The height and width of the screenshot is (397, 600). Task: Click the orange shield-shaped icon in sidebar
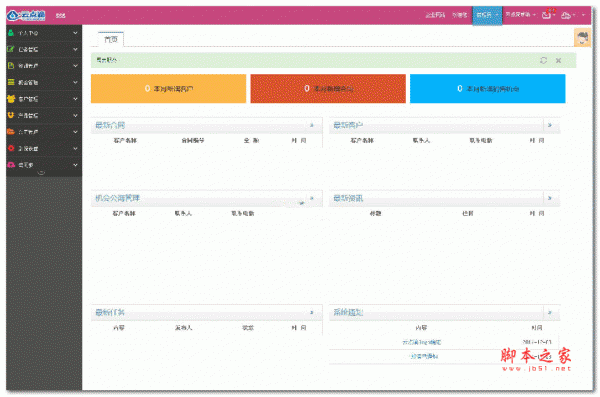11,115
